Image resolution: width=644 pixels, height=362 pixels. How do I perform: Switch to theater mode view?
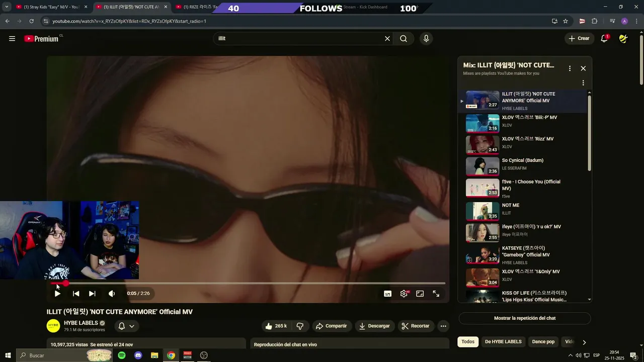pyautogui.click(x=420, y=294)
